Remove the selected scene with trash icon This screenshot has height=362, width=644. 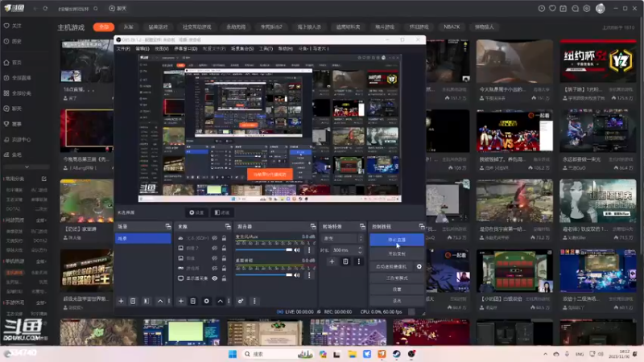[133, 301]
